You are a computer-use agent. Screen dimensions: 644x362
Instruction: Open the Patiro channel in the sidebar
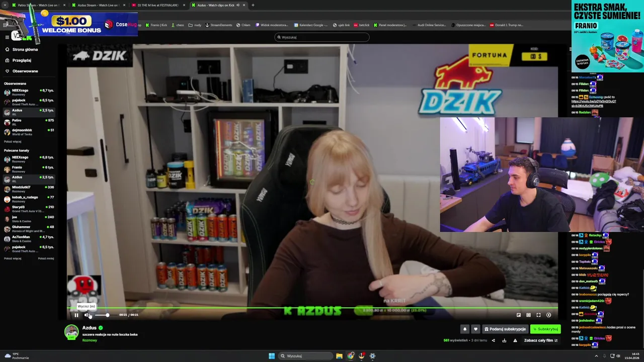click(x=29, y=122)
